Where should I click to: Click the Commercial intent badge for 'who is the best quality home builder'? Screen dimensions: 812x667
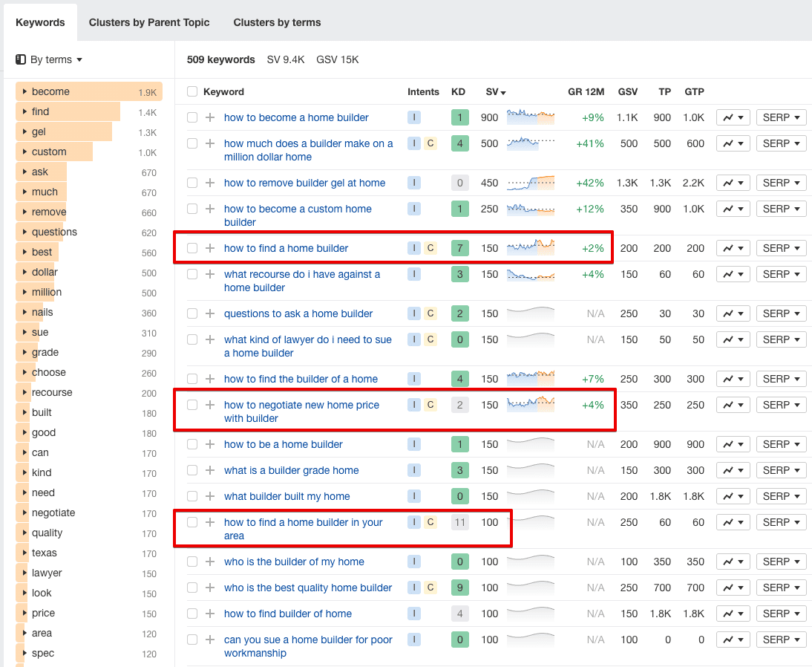point(430,588)
